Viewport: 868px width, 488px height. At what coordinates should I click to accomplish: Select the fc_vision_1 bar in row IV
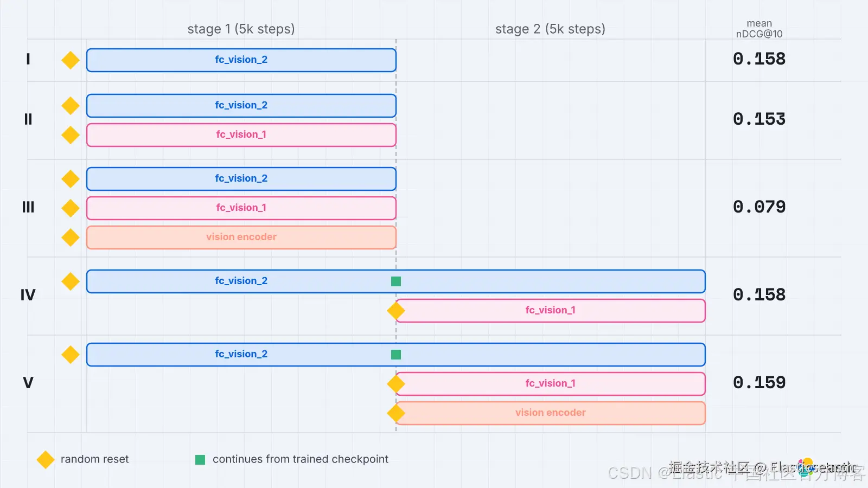pyautogui.click(x=551, y=311)
